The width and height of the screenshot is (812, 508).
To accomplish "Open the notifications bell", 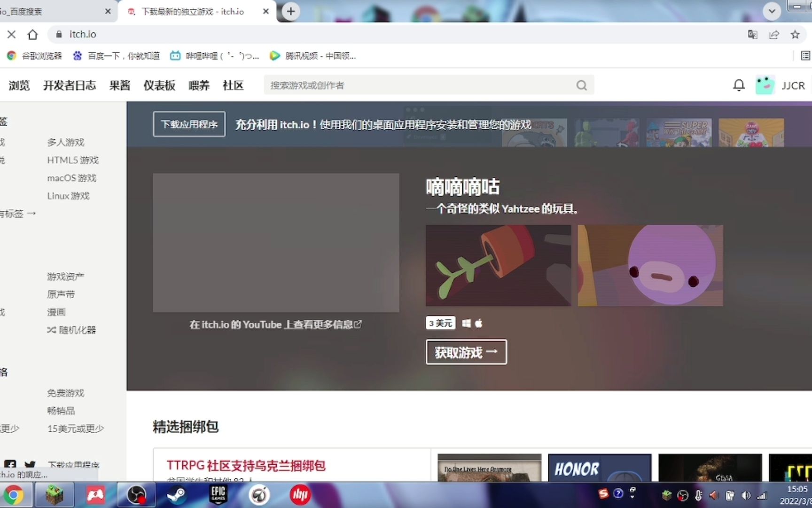I will click(x=739, y=85).
